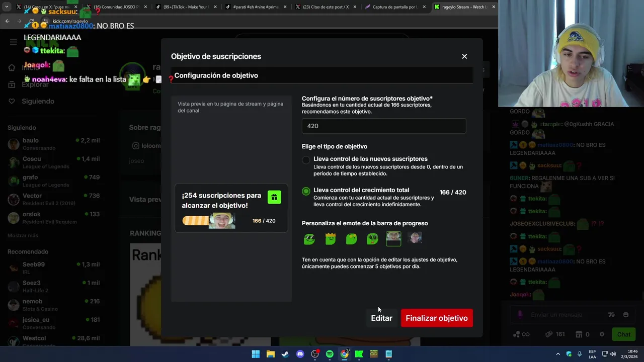Pick the green crowned emote for progress bar
This screenshot has width=644, height=362.
pos(331,239)
